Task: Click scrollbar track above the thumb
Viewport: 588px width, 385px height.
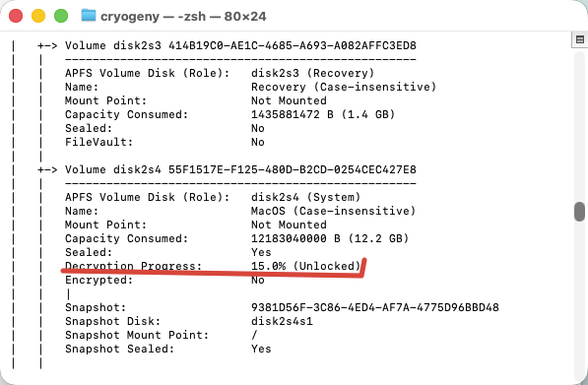Action: tap(579, 126)
